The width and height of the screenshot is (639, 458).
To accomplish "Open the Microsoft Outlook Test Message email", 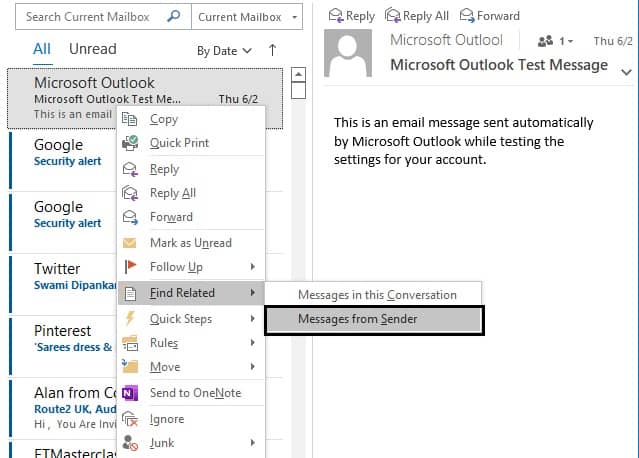I will click(145, 98).
